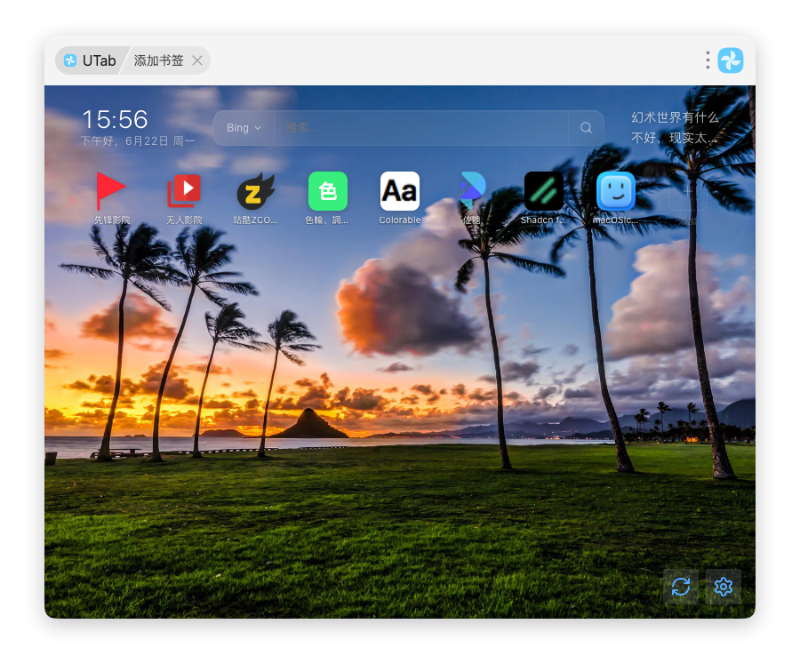Screen dimensions: 800x672
Task: Refresh the wallpaper with the refresh button
Action: pos(681,587)
